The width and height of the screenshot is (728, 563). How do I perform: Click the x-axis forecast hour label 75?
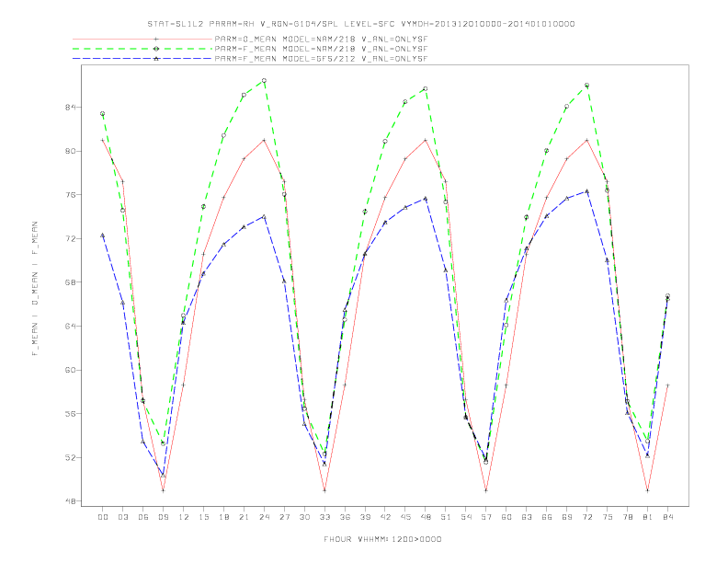click(608, 517)
